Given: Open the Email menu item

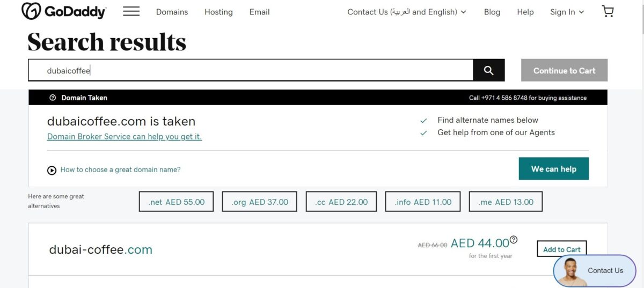Looking at the screenshot, I should tap(259, 12).
